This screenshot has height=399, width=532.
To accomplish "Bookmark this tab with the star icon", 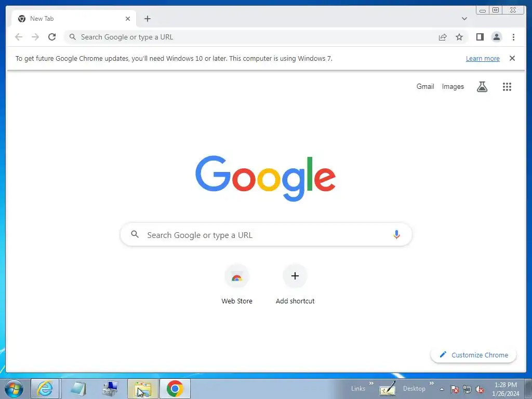I will point(459,37).
